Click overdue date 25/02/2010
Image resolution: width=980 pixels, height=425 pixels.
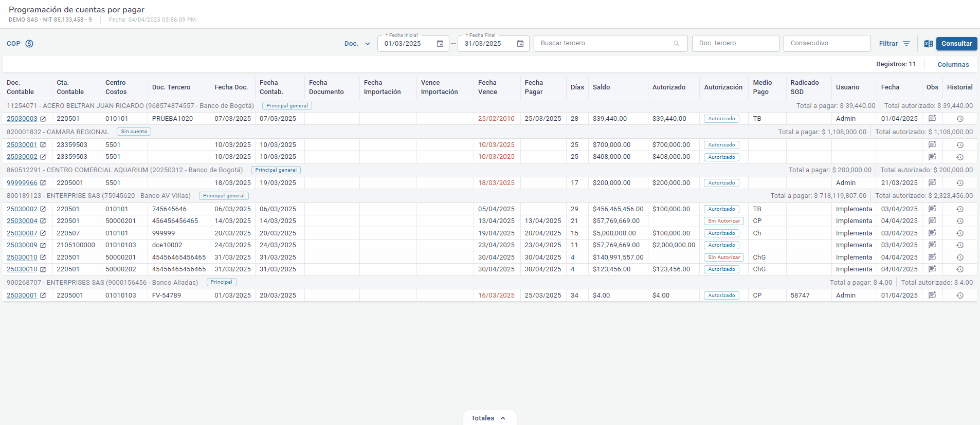click(496, 119)
